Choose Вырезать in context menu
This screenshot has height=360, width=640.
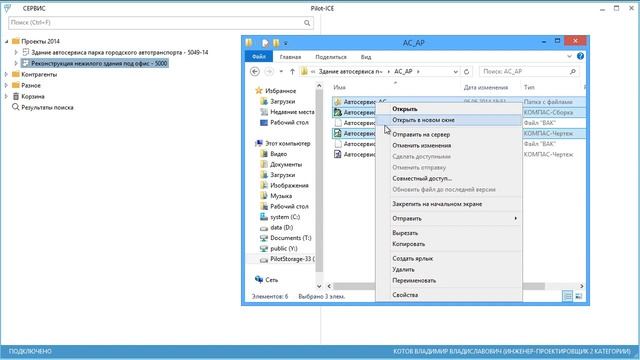click(449, 233)
